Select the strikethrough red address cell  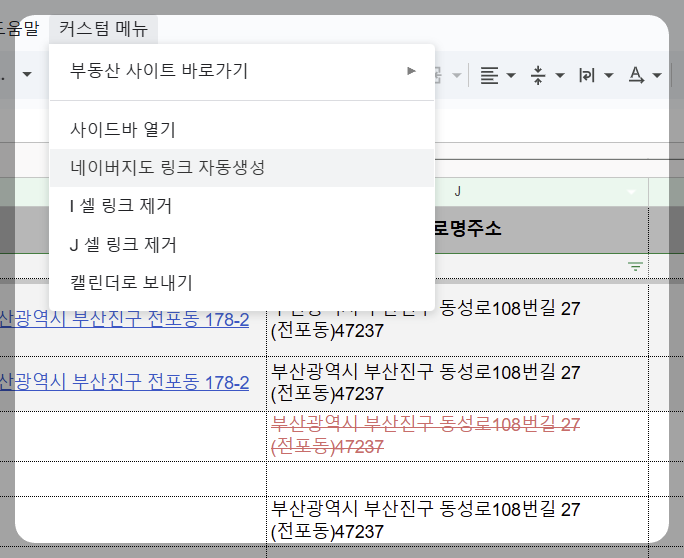[457, 436]
